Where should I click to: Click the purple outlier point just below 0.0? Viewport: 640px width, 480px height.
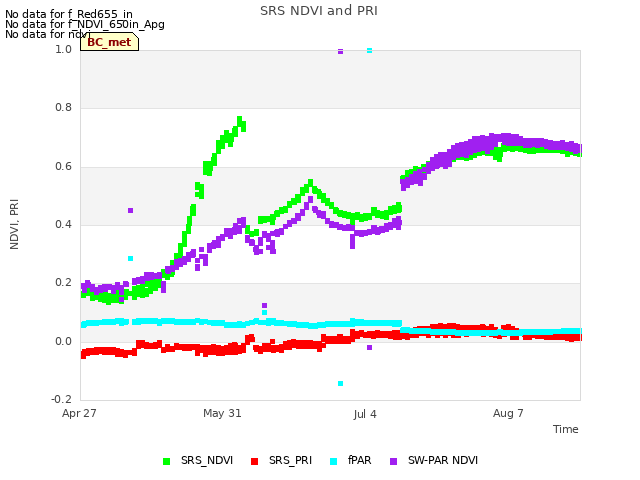(x=369, y=347)
